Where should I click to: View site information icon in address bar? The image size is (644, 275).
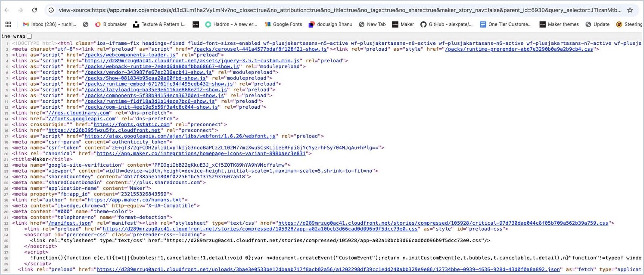[51, 10]
